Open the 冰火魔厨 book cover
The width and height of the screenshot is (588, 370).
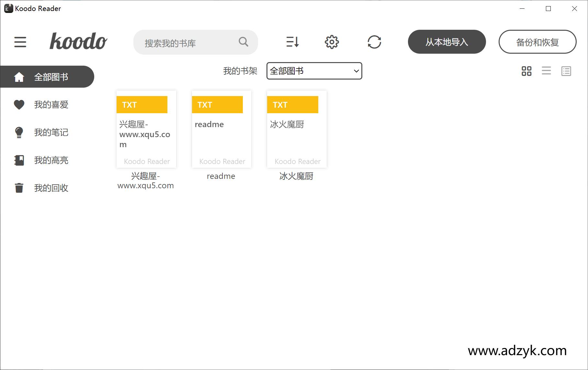(x=297, y=129)
